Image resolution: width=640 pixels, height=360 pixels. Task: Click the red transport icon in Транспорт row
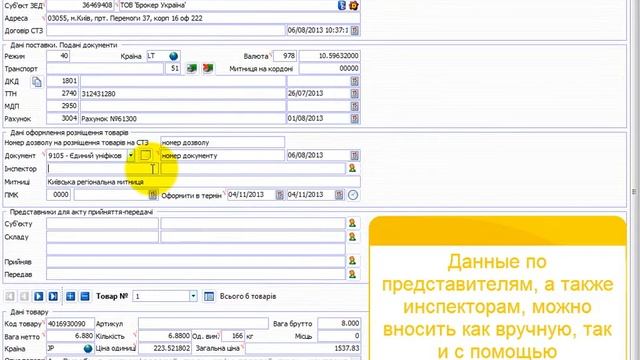click(x=208, y=69)
